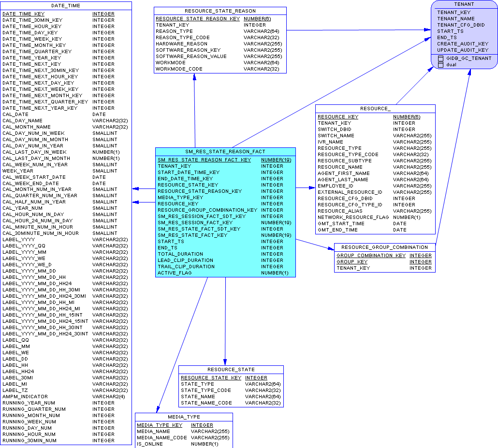The image size is (498, 448).
Task: Click SM_RES_STATE_FACT_KEY column
Action: pos(192,235)
